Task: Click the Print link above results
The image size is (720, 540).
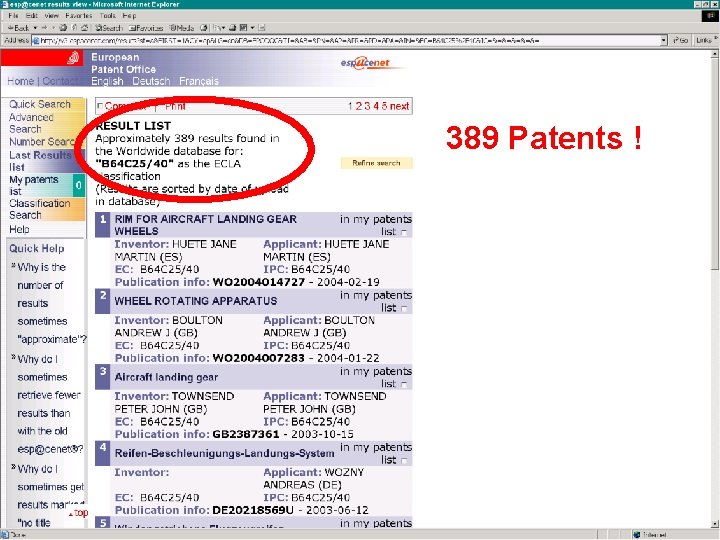Action: point(175,107)
